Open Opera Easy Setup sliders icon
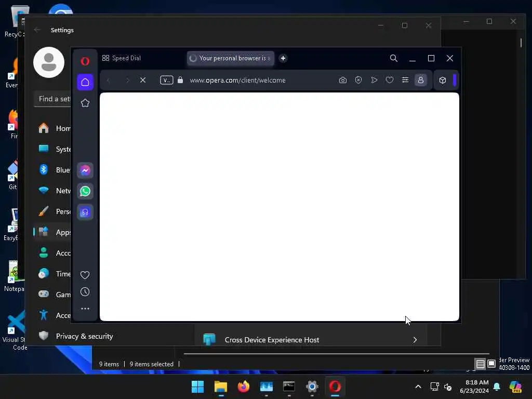This screenshot has width=532, height=399. click(405, 80)
